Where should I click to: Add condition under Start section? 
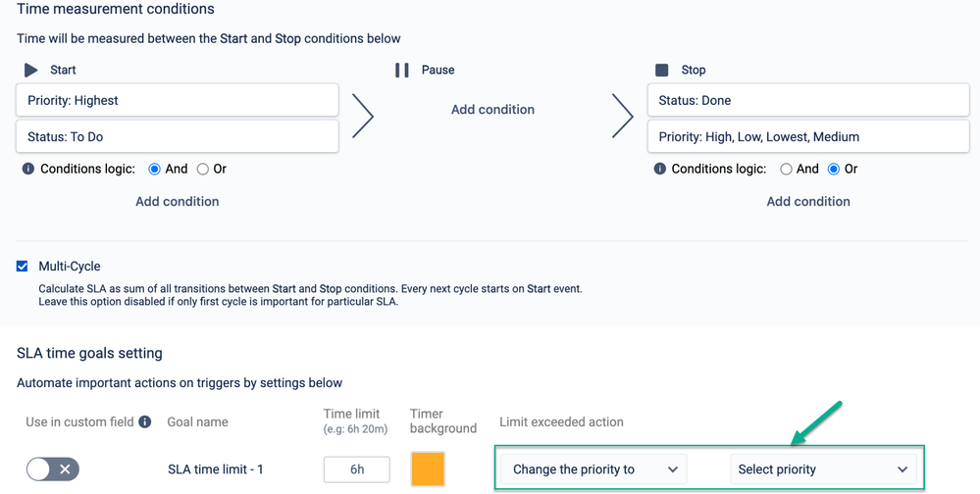(177, 201)
